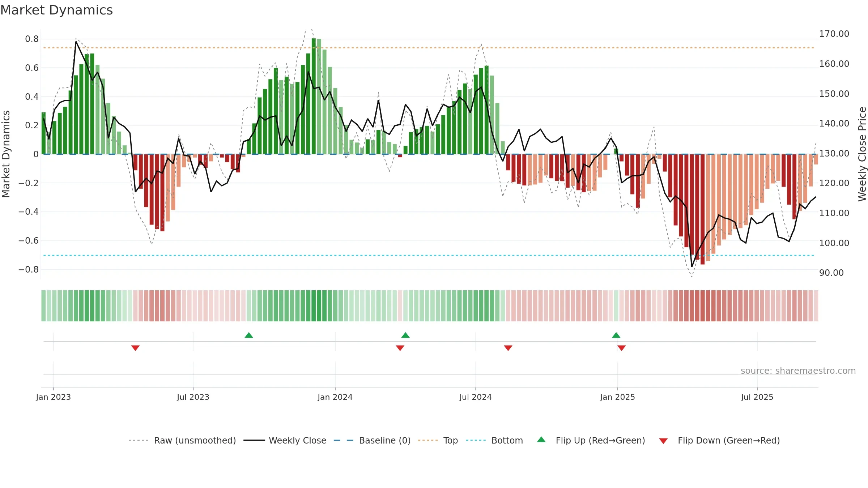Click the red Flip Down legend triangle icon

663,441
